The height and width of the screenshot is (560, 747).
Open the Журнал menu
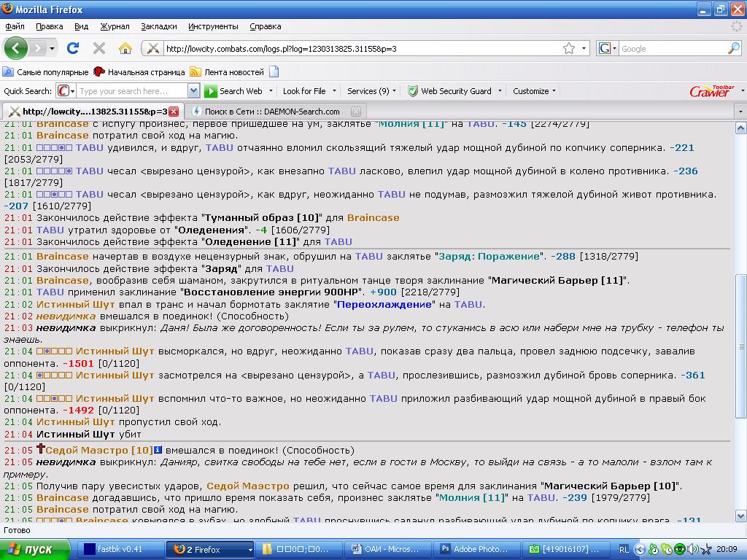[115, 27]
